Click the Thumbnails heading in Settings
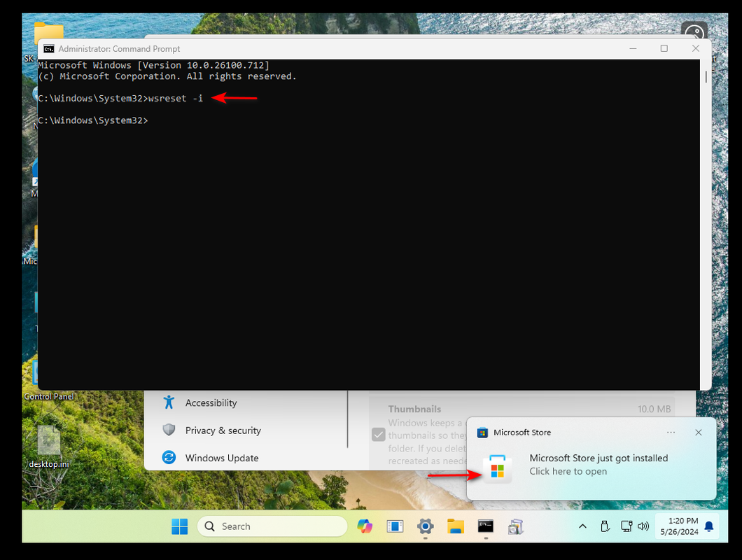742x560 pixels. (414, 409)
